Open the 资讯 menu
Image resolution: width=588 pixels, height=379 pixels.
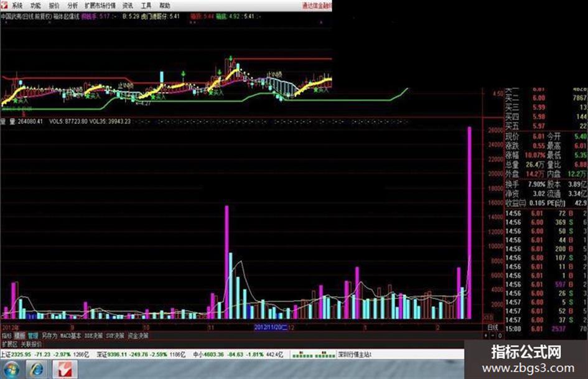[128, 6]
